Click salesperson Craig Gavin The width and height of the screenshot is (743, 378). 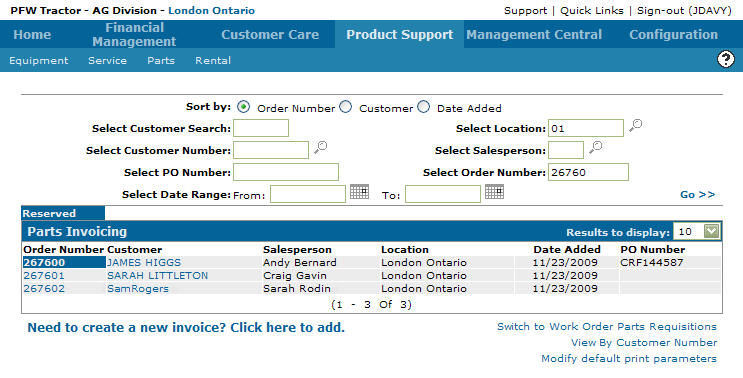click(295, 276)
